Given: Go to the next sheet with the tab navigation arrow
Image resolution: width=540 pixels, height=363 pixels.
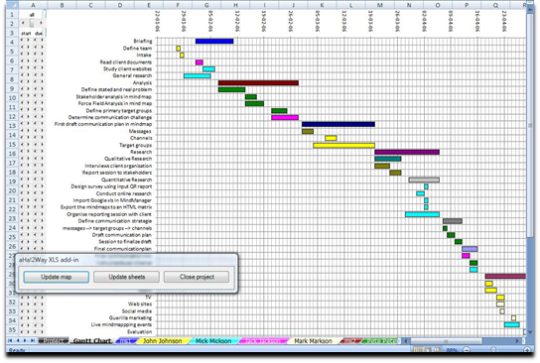Looking at the screenshot, I should click(25, 341).
